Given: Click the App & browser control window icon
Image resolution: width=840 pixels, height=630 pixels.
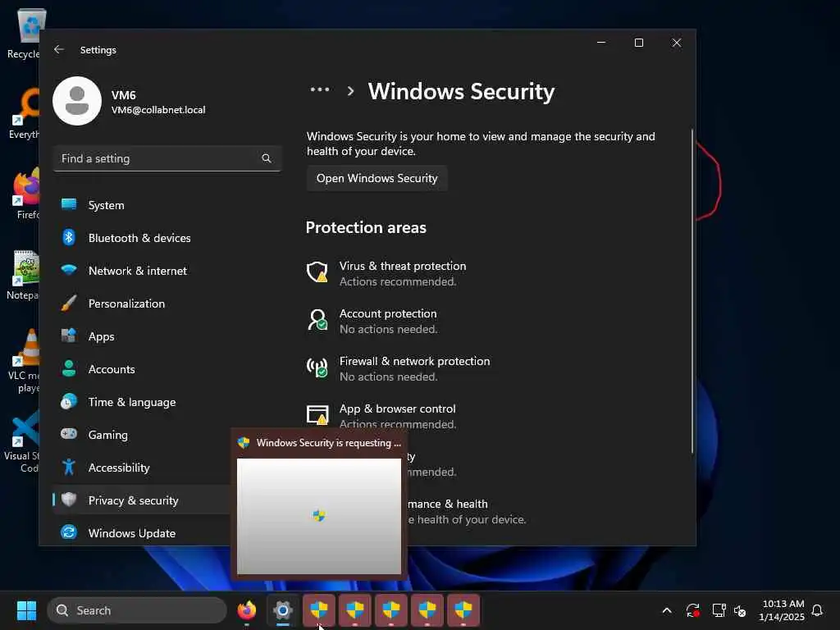Looking at the screenshot, I should point(317,414).
